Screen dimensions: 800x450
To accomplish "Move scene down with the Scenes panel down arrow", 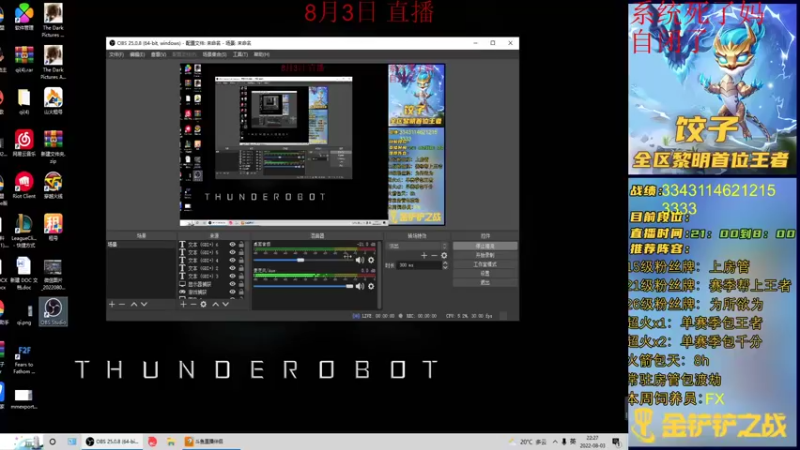I will pos(144,304).
